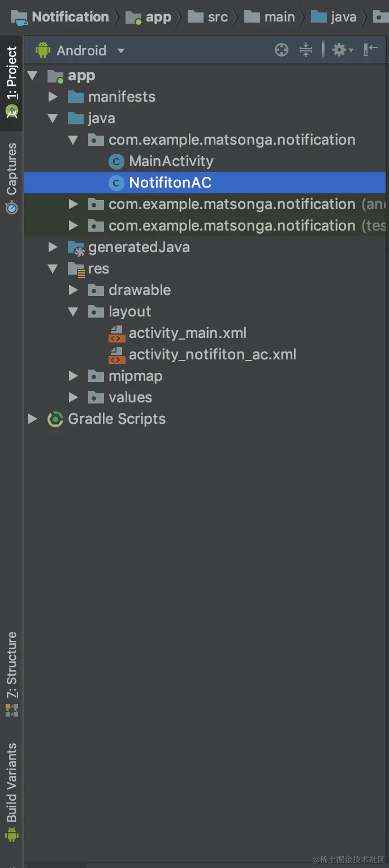
Task: Collapse the app module node
Action: click(x=32, y=75)
